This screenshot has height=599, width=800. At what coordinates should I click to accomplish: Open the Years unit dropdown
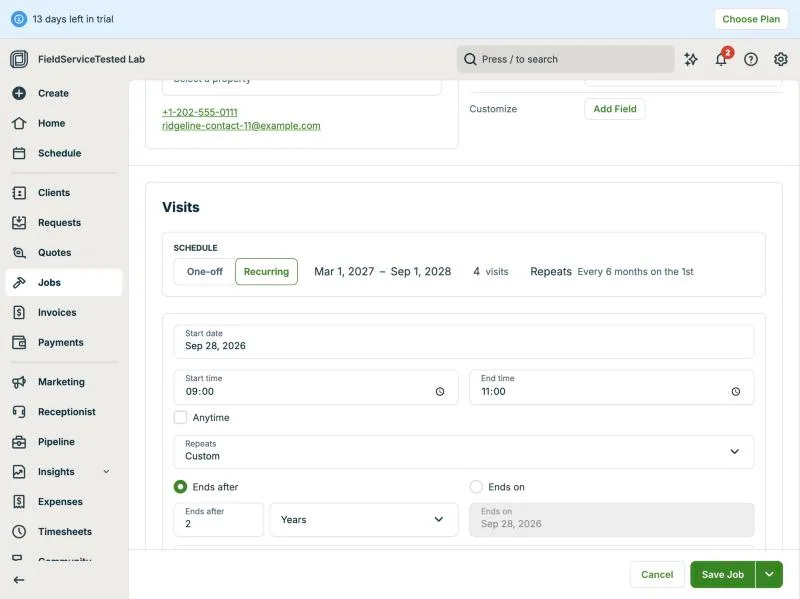coord(364,519)
